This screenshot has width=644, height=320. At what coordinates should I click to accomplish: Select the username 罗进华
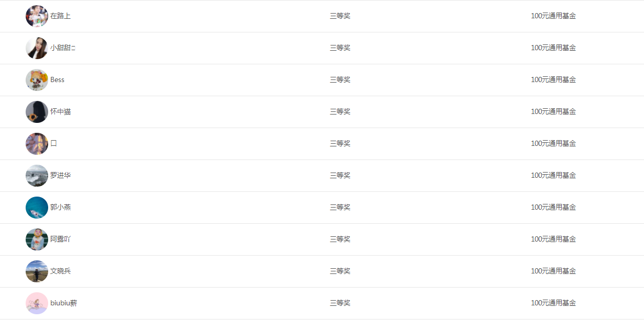(61, 175)
